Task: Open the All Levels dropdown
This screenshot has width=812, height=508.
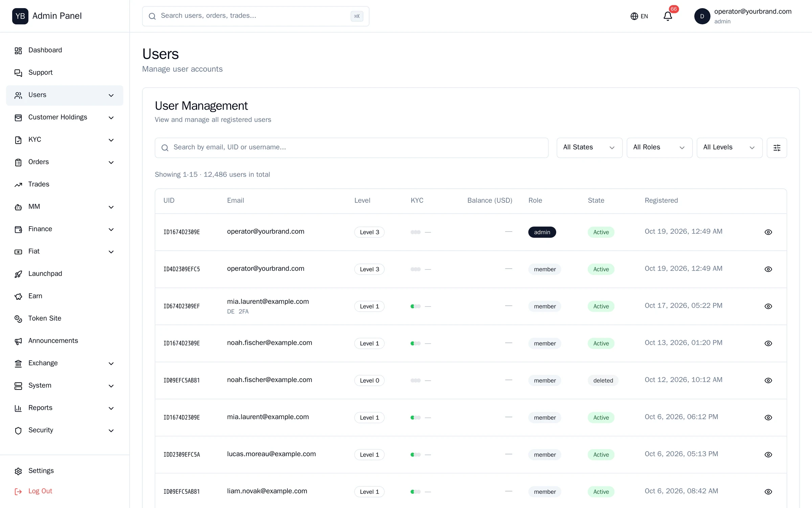Action: (x=729, y=148)
